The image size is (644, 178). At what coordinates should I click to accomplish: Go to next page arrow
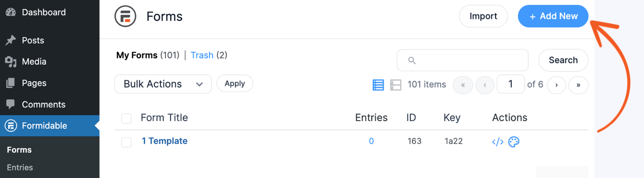click(556, 85)
